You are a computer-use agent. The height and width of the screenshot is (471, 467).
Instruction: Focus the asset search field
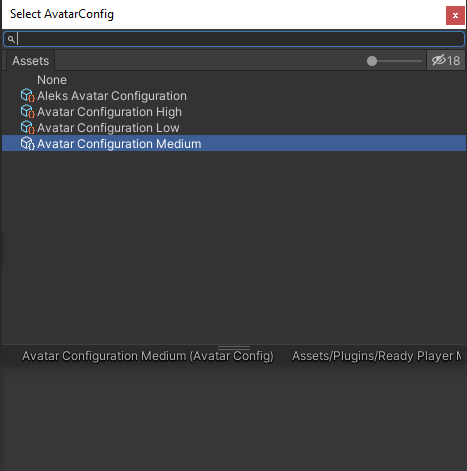point(234,39)
